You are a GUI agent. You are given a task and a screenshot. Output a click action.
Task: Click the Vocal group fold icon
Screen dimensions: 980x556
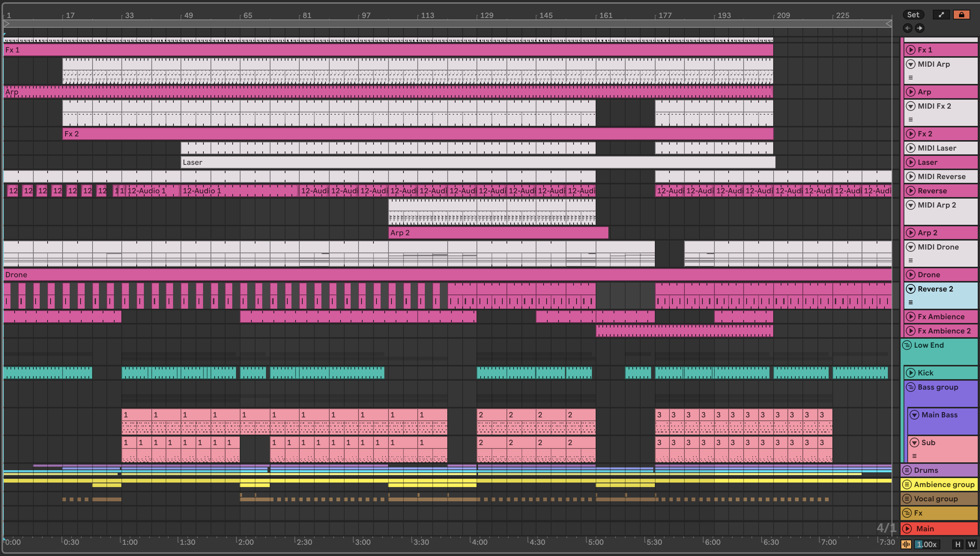click(x=907, y=499)
